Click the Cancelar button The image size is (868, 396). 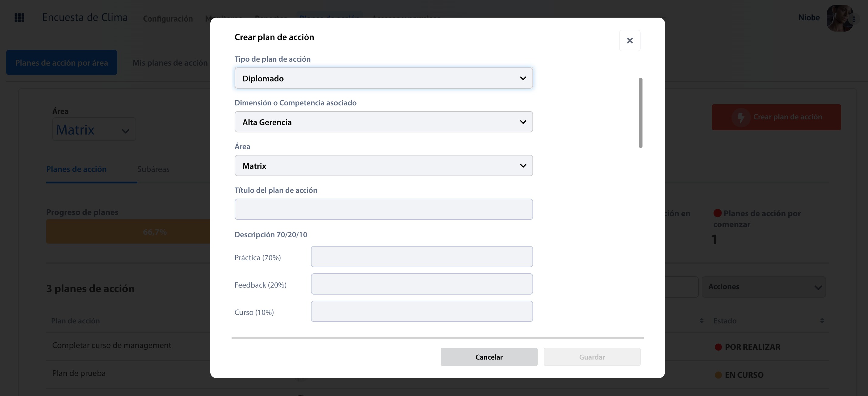tap(489, 357)
